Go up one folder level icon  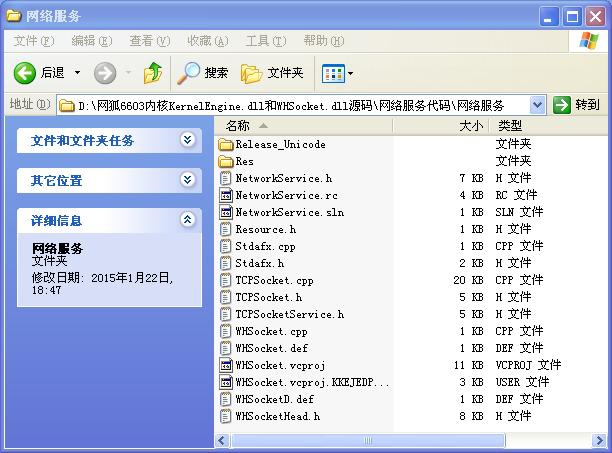pyautogui.click(x=153, y=73)
